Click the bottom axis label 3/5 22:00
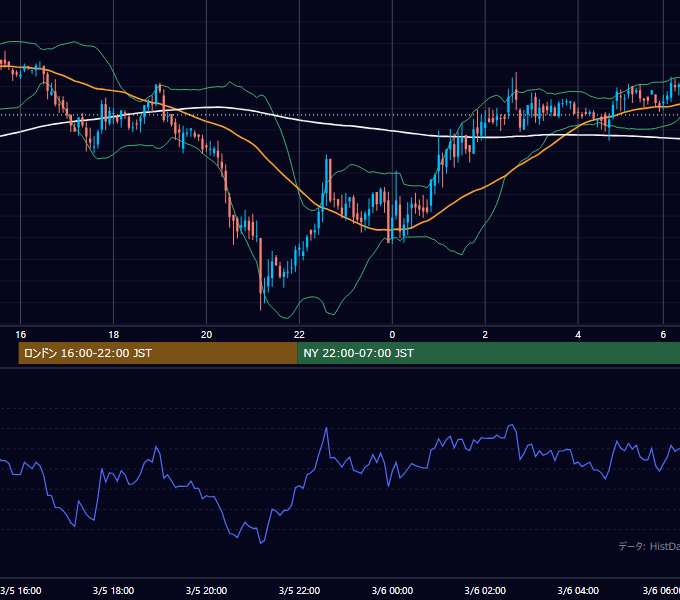680x600 pixels. pos(299,590)
